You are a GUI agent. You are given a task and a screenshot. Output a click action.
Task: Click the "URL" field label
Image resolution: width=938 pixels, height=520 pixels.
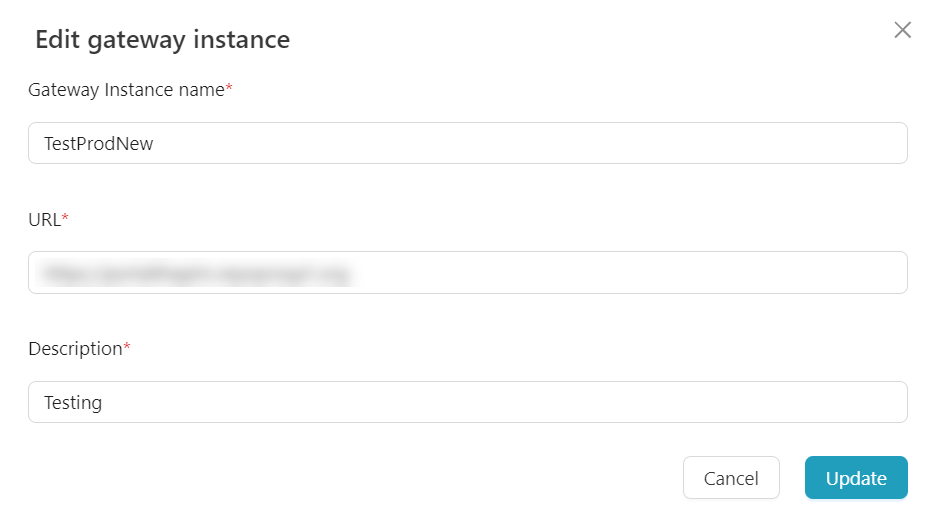[x=44, y=219]
